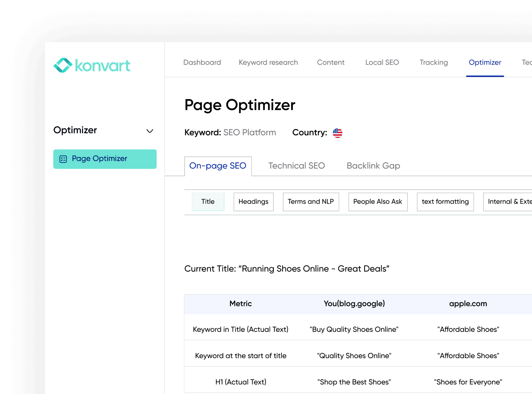Open the Backlink Gap tab

pyautogui.click(x=373, y=166)
